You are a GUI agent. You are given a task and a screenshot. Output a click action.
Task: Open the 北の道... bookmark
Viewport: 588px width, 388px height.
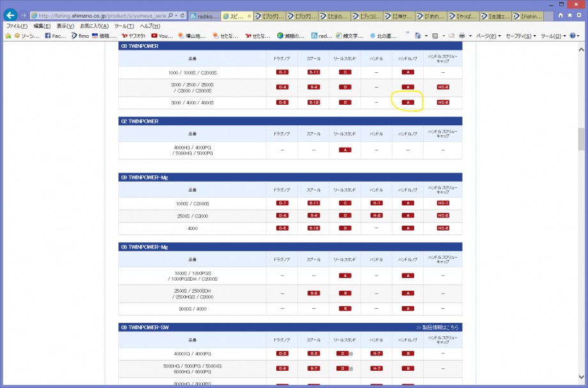tap(383, 36)
